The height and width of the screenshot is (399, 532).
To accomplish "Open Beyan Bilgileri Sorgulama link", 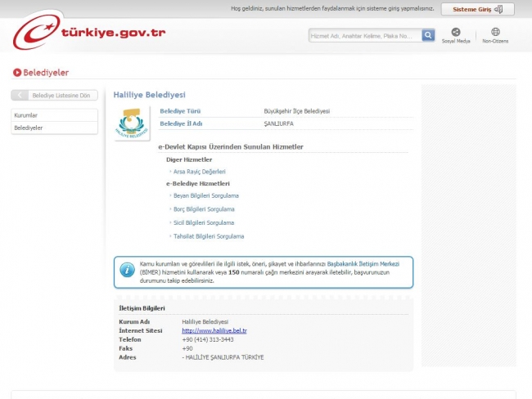I will click(206, 195).
